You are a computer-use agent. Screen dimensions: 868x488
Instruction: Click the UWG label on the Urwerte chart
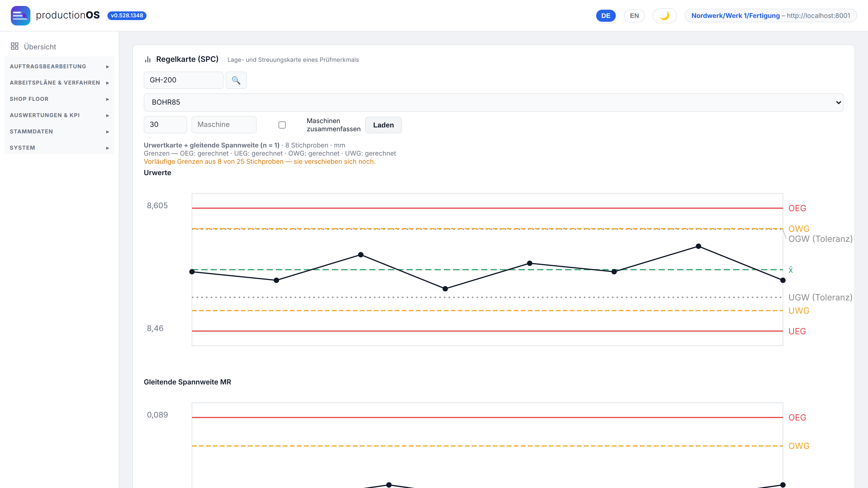tap(799, 311)
